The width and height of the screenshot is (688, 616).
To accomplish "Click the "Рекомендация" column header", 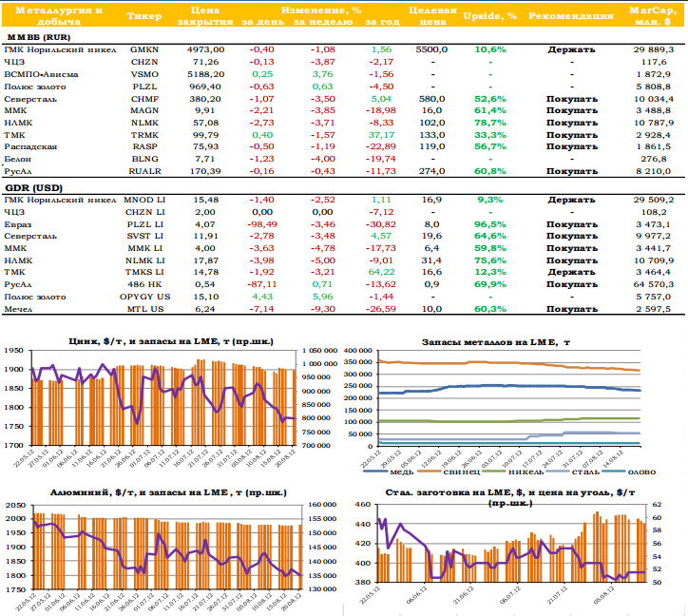I will point(571,16).
